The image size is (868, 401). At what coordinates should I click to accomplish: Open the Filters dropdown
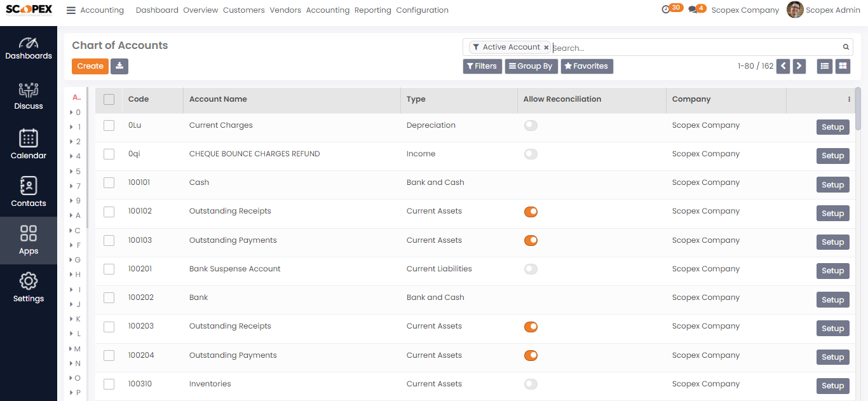482,66
